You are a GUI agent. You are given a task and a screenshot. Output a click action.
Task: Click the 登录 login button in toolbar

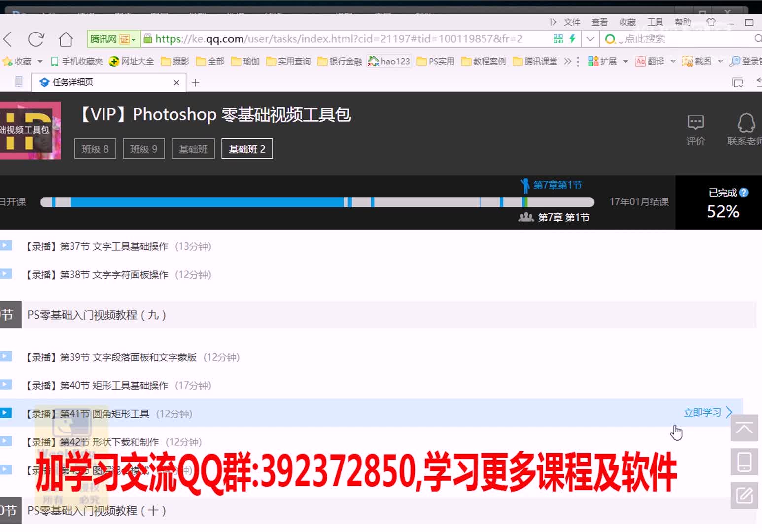tap(746, 61)
